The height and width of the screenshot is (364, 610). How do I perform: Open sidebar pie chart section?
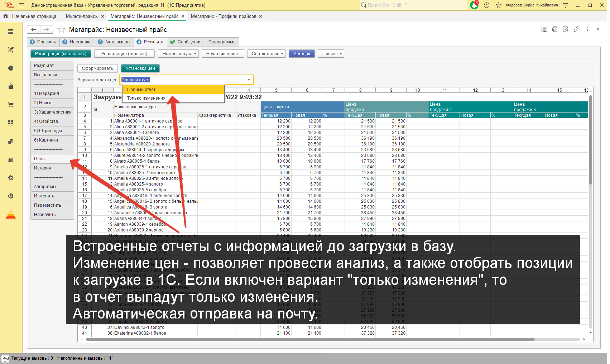[x=11, y=68]
